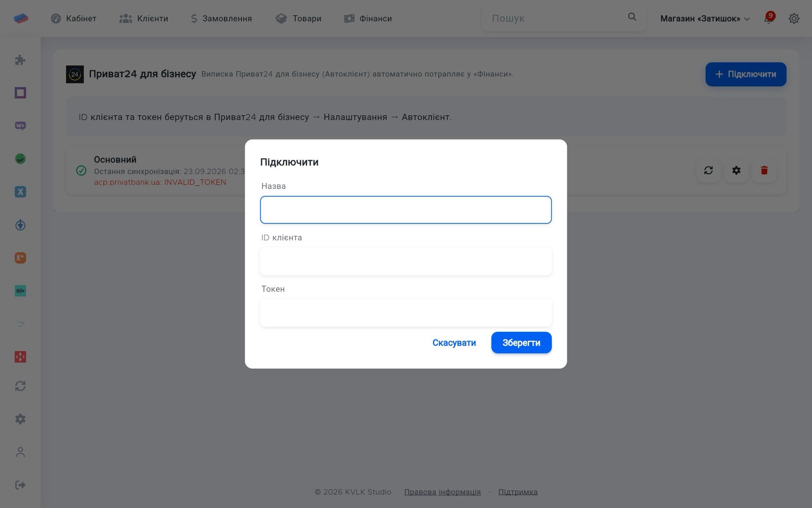Click the Зберегти button in dialog
The width and height of the screenshot is (812, 508).
pos(521,343)
